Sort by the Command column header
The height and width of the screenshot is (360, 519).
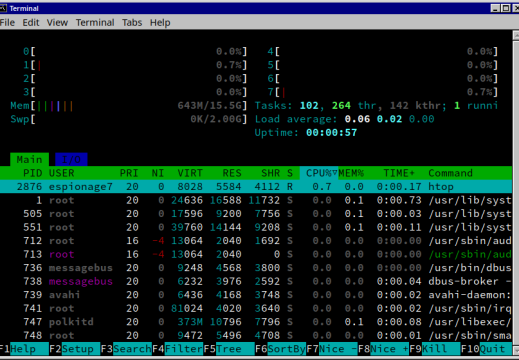click(451, 173)
